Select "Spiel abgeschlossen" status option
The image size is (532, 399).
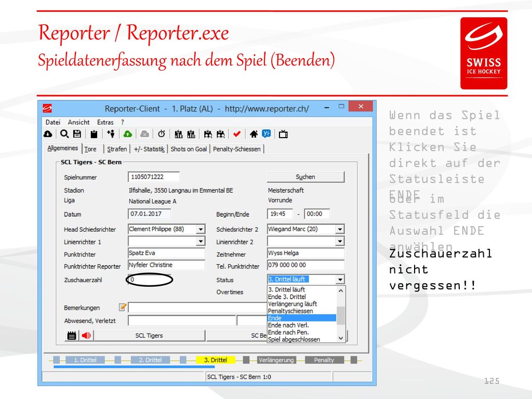[302, 339]
